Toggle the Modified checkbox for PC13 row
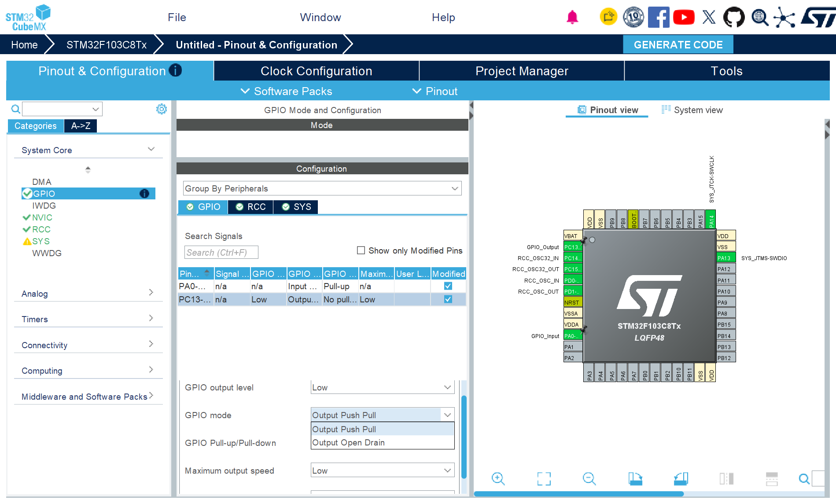The height and width of the screenshot is (504, 836). coord(448,299)
